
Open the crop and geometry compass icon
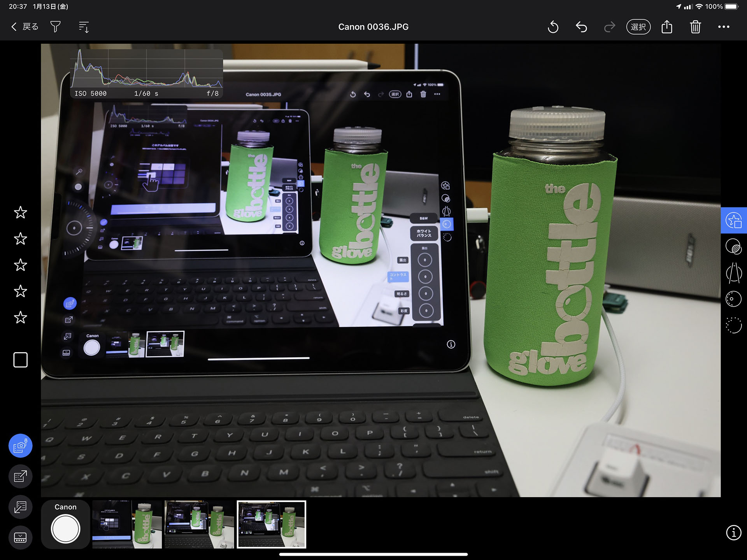point(734,273)
